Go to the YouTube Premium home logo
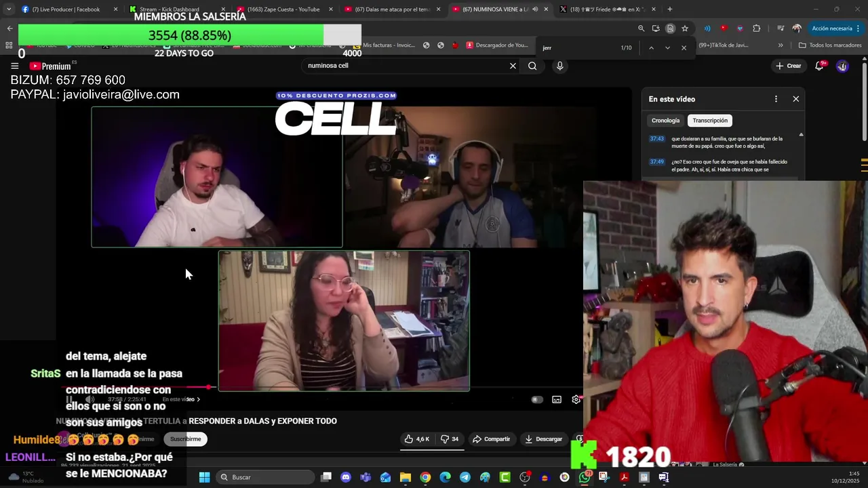The width and height of the screenshot is (868, 488). [50, 66]
